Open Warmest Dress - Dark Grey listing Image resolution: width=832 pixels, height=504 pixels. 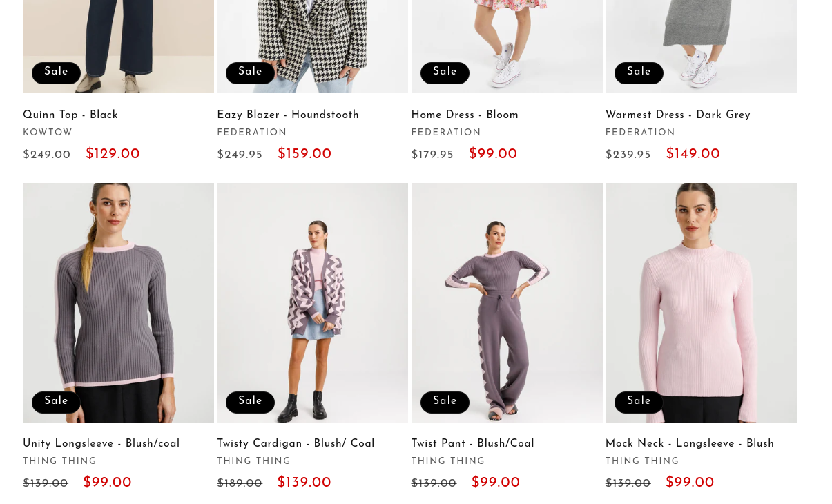coord(677,115)
